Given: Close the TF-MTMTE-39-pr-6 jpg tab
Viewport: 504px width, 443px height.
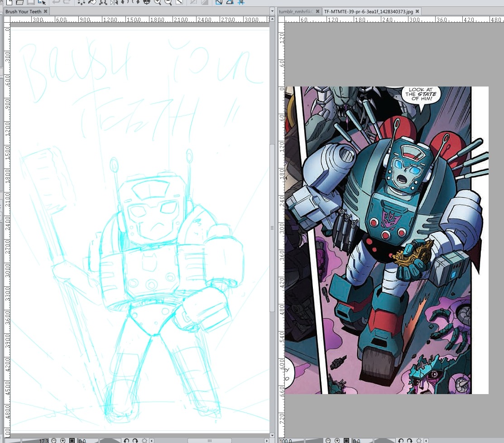Looking at the screenshot, I should (417, 11).
